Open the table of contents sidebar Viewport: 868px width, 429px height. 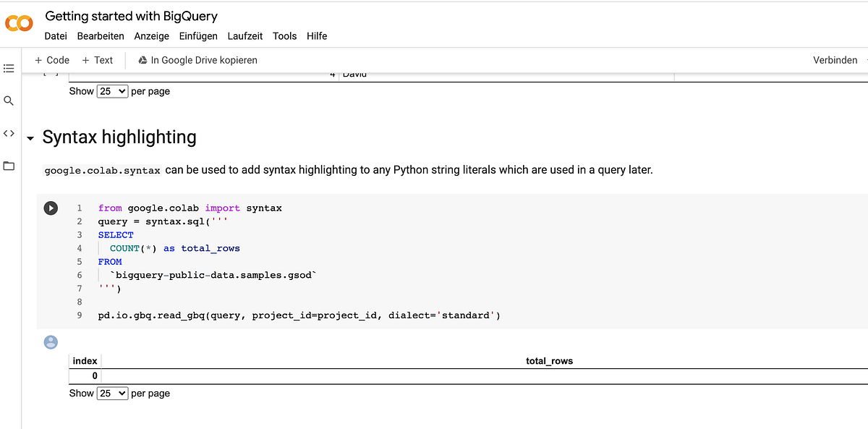point(9,68)
